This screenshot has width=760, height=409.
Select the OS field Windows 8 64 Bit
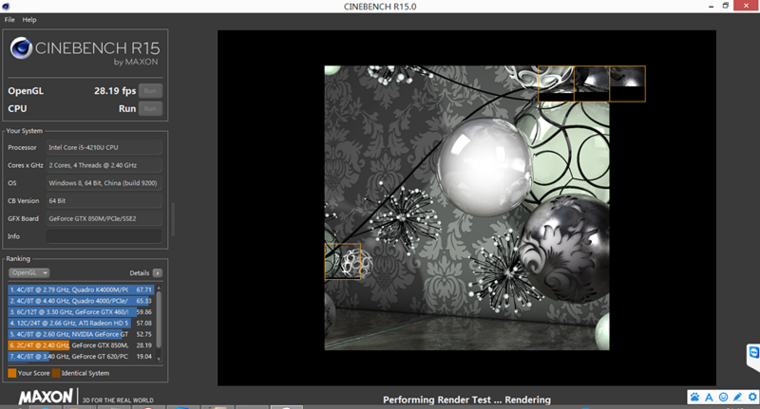click(104, 183)
